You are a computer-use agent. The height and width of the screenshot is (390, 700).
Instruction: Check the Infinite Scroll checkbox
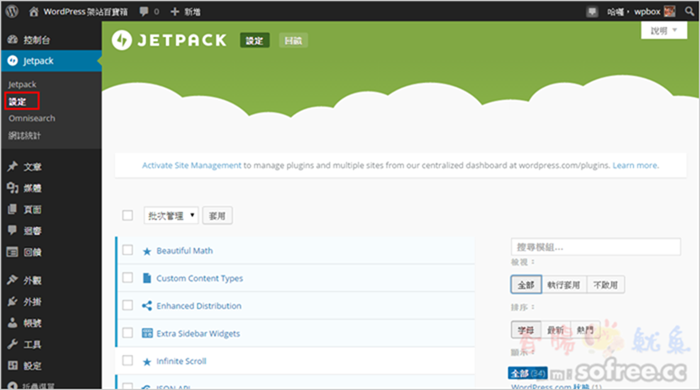128,361
